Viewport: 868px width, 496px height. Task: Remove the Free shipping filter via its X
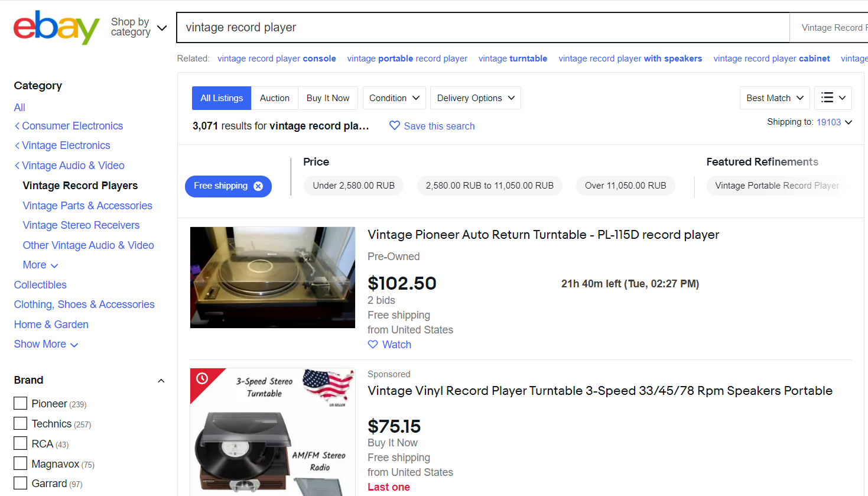(x=259, y=186)
